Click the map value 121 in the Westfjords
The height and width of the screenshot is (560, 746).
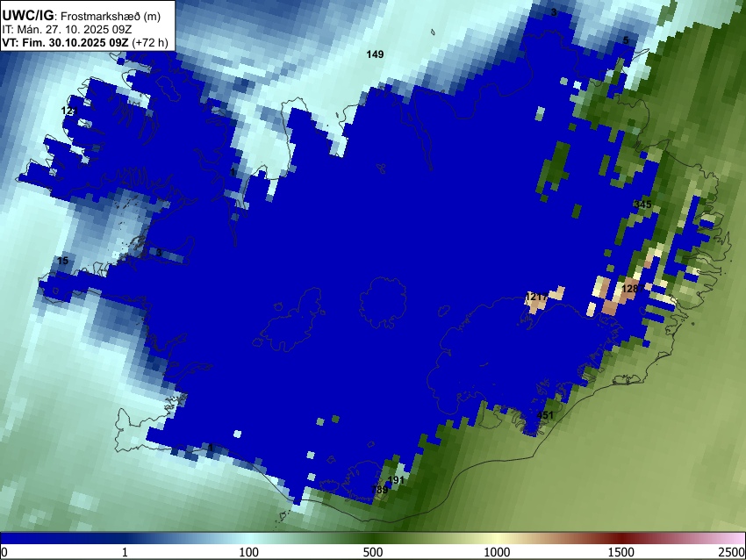(69, 111)
